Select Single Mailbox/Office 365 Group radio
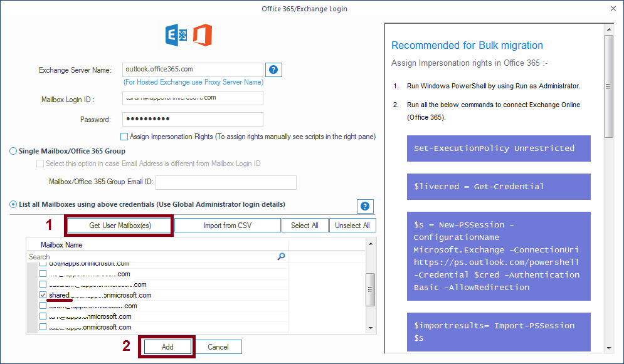 (13, 151)
